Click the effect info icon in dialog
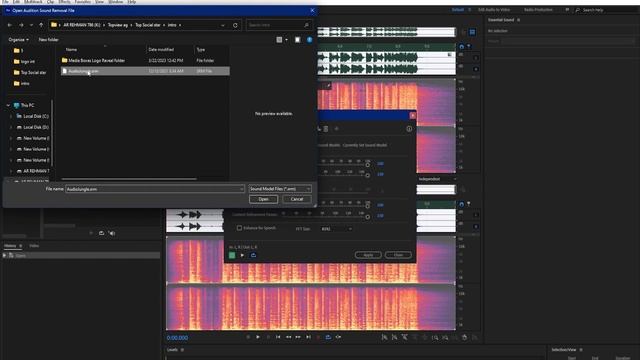The height and width of the screenshot is (360, 640). 409,129
